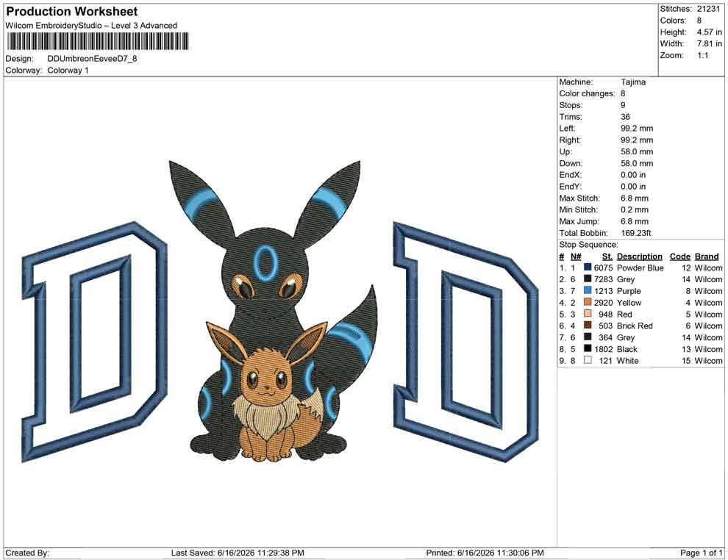The width and height of the screenshot is (728, 560).
Task: Click the Right: label
Action: pyautogui.click(x=570, y=140)
